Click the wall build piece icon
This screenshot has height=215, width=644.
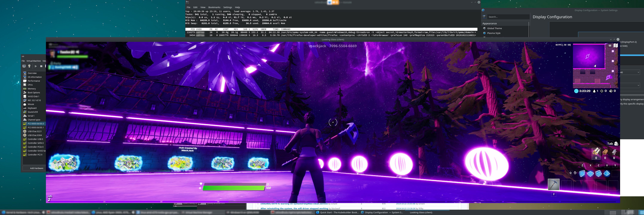pyautogui.click(x=582, y=173)
